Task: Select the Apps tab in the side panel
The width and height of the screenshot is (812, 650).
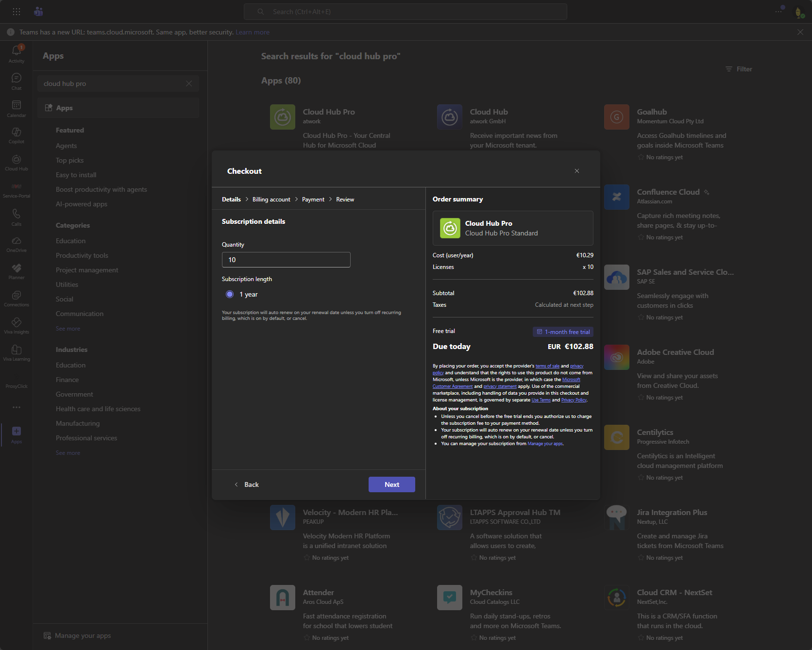Action: coord(118,108)
